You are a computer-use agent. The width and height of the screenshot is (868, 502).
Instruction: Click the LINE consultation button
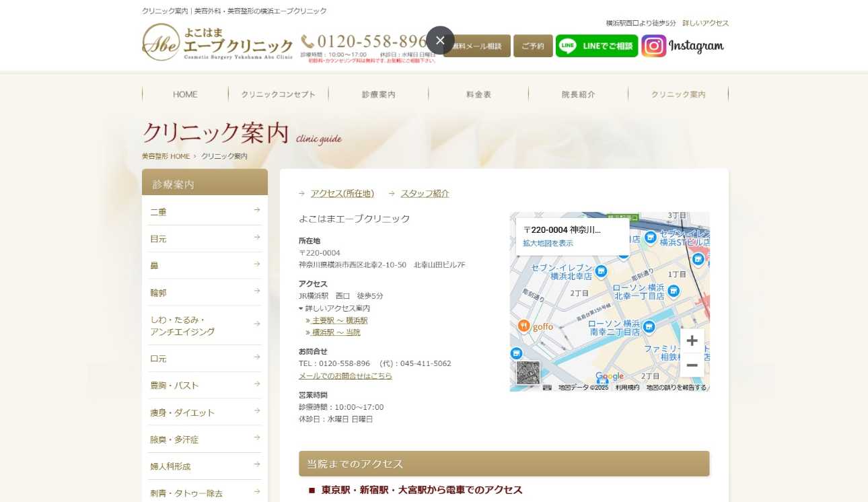pos(597,46)
